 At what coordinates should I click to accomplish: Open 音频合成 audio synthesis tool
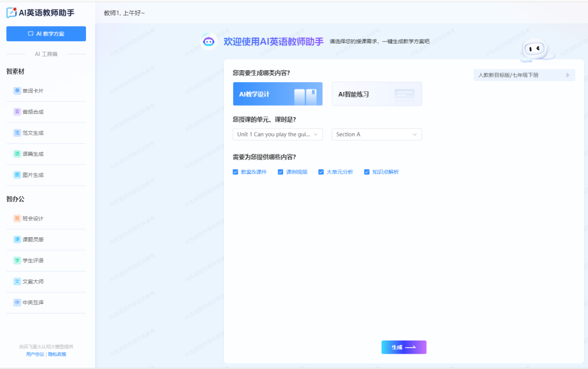[33, 112]
